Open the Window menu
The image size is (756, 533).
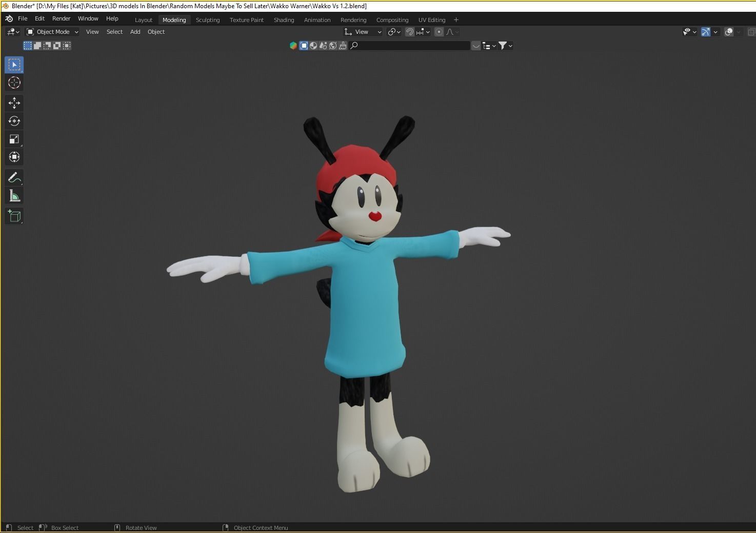(88, 18)
